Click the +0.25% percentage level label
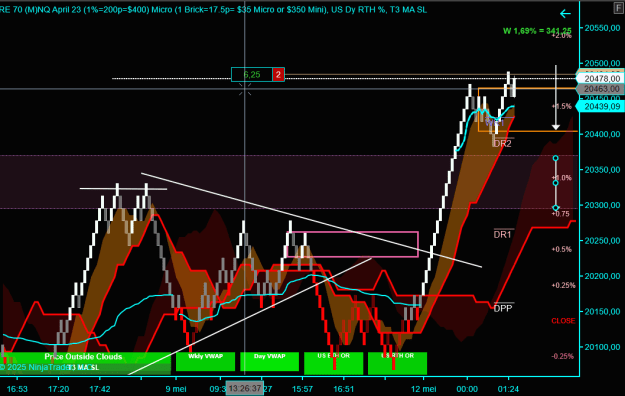The image size is (625, 396). [563, 285]
